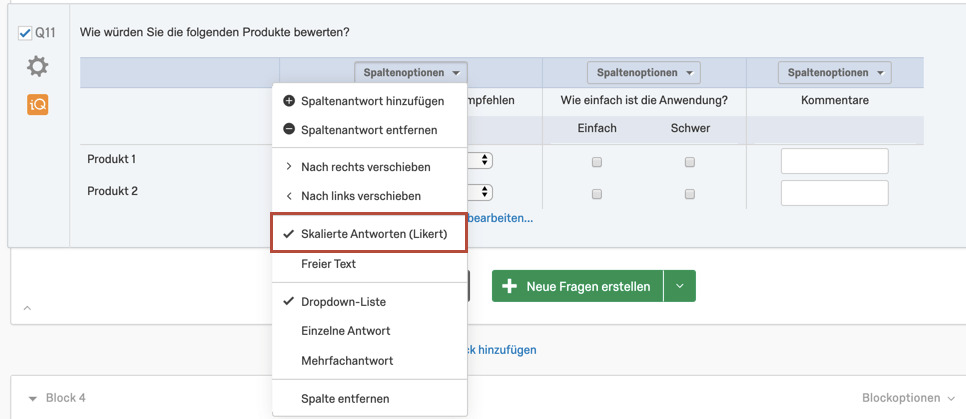The height and width of the screenshot is (419, 966).
Task: Click the right arrow icon for Nach rechts verschieben
Action: (x=288, y=167)
